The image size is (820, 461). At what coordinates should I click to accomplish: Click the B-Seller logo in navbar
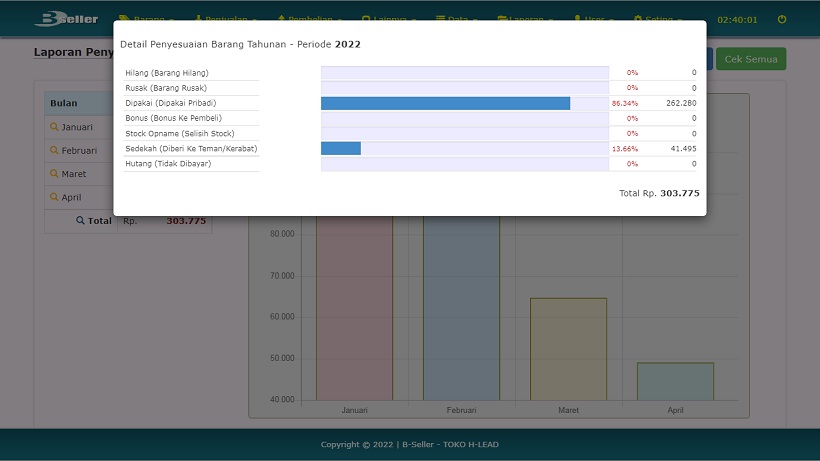[x=66, y=19]
